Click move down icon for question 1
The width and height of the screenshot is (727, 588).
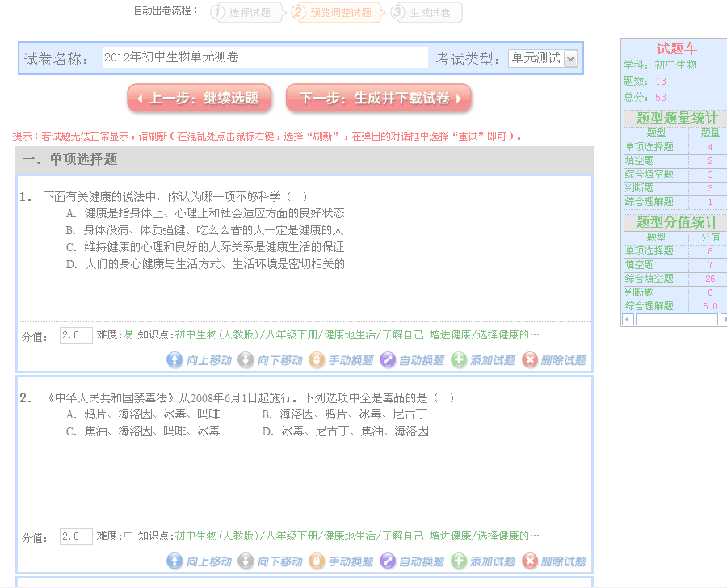tap(246, 360)
